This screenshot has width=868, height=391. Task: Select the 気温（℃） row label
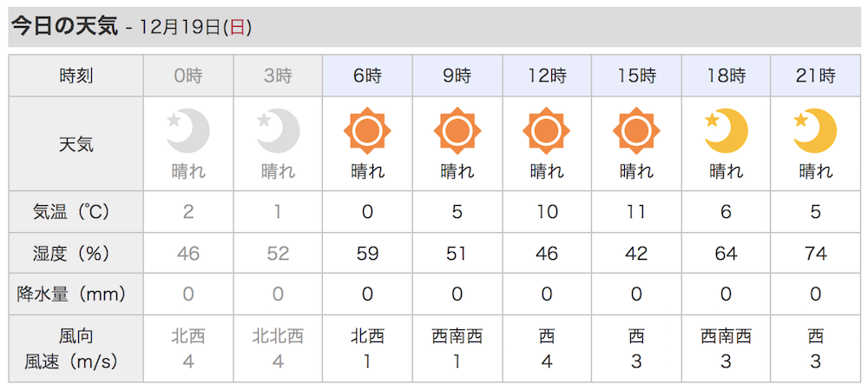pyautogui.click(x=76, y=211)
